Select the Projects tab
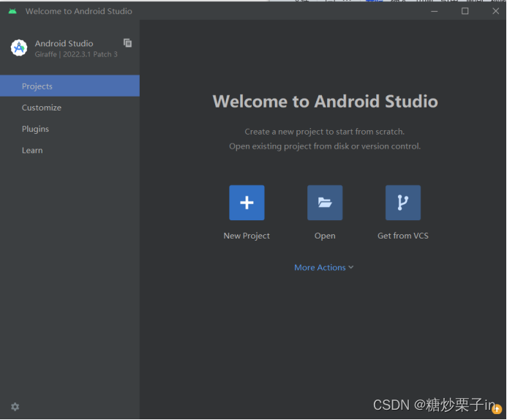Image resolution: width=507 pixels, height=420 pixels. (70, 86)
